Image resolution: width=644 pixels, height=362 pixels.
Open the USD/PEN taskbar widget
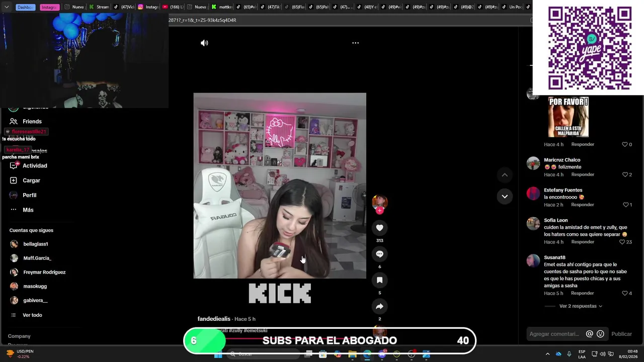click(x=20, y=354)
